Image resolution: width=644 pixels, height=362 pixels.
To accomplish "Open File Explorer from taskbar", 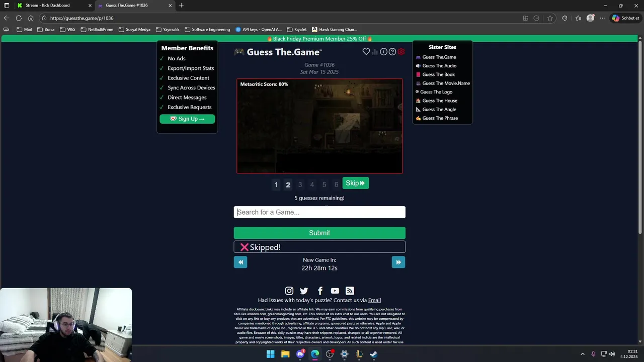I will 285,354.
